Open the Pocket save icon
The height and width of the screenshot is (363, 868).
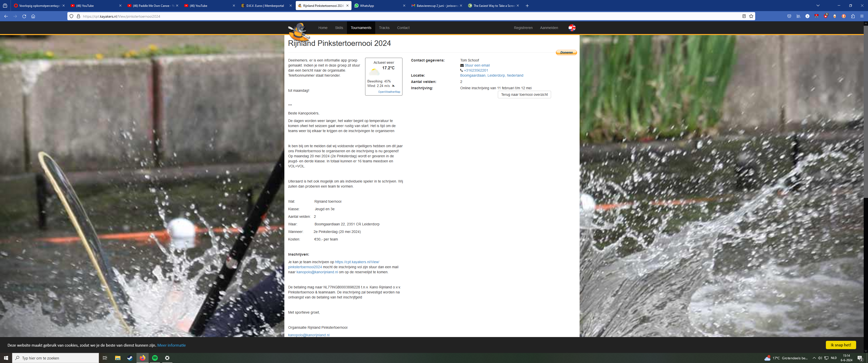point(789,16)
